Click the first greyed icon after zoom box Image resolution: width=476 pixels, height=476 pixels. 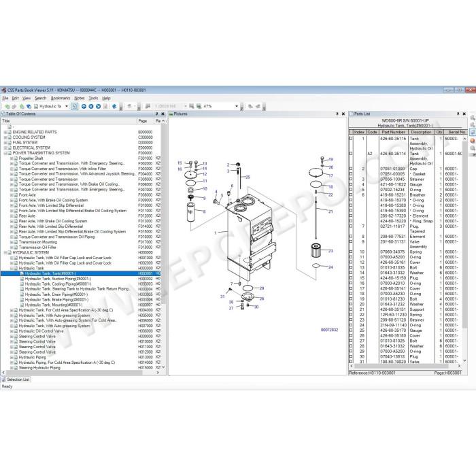pos(250,106)
